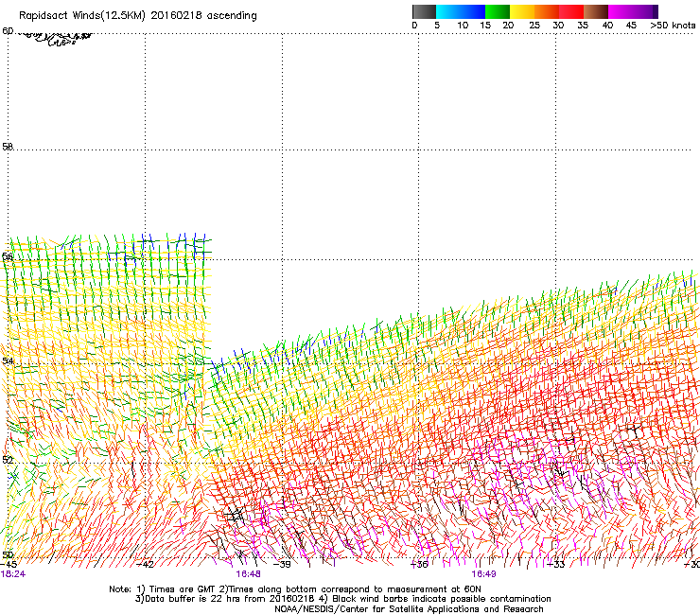Viewport: 700px width, 615px height.
Task: Click the legend scale label '45'
Action: point(631,26)
